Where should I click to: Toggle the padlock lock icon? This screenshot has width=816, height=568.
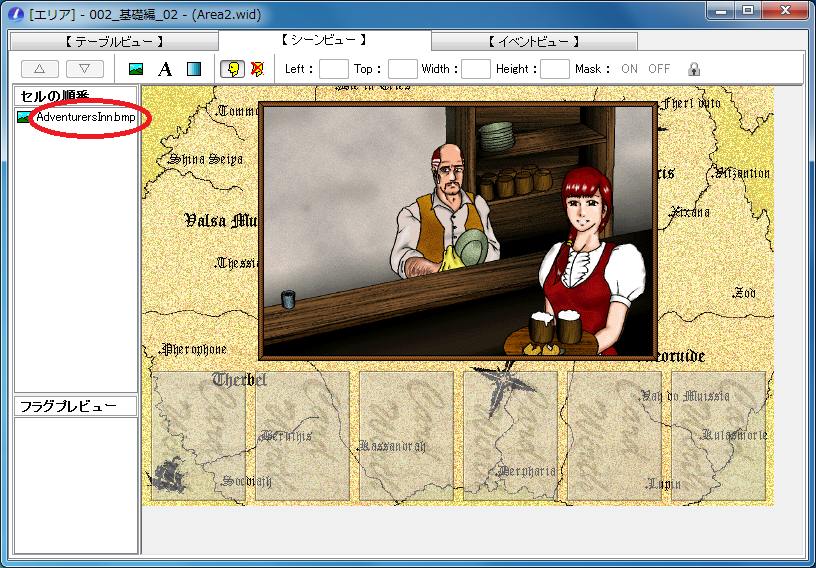coord(694,69)
